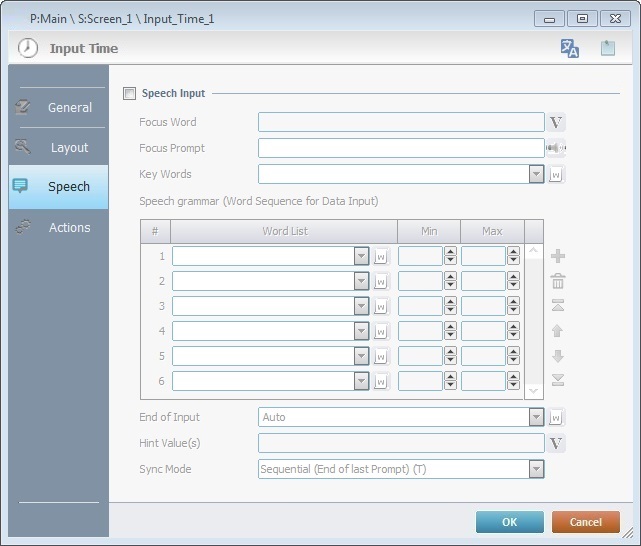Add a grammar row with plus icon
641x546 pixels.
pyautogui.click(x=558, y=256)
